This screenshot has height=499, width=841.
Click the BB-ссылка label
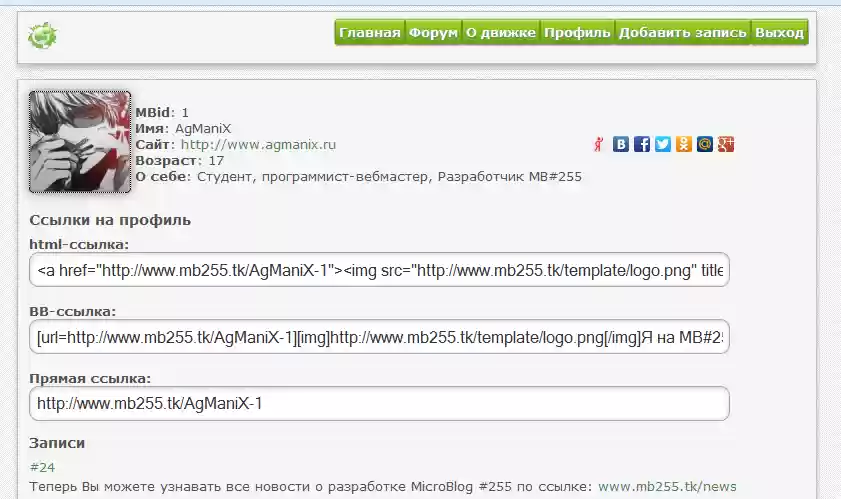pyautogui.click(x=72, y=312)
